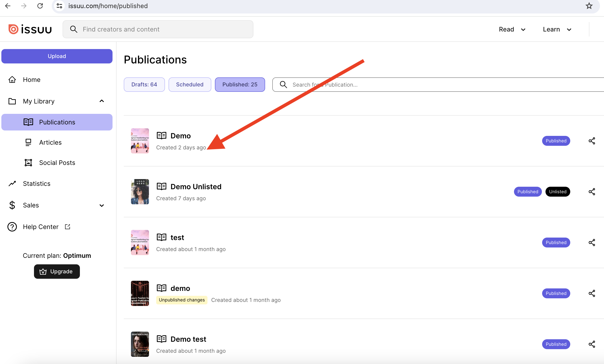Click the share icon next to Demo Unlisted
The height and width of the screenshot is (364, 604).
click(592, 192)
